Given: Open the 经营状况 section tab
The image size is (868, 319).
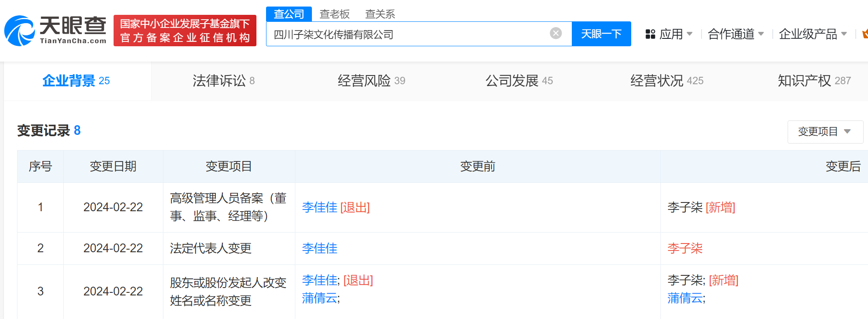Looking at the screenshot, I should coord(667,81).
